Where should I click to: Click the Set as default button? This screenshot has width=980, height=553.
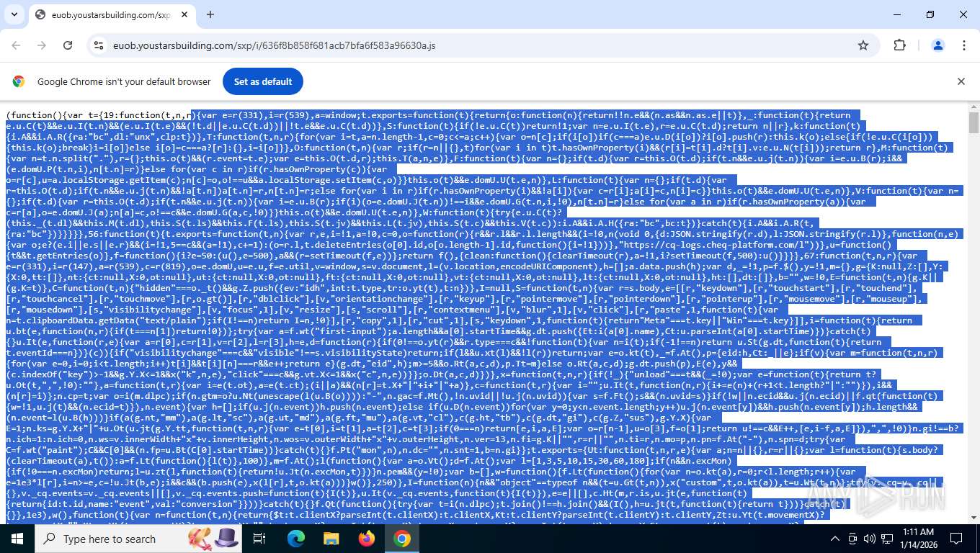coord(263,81)
